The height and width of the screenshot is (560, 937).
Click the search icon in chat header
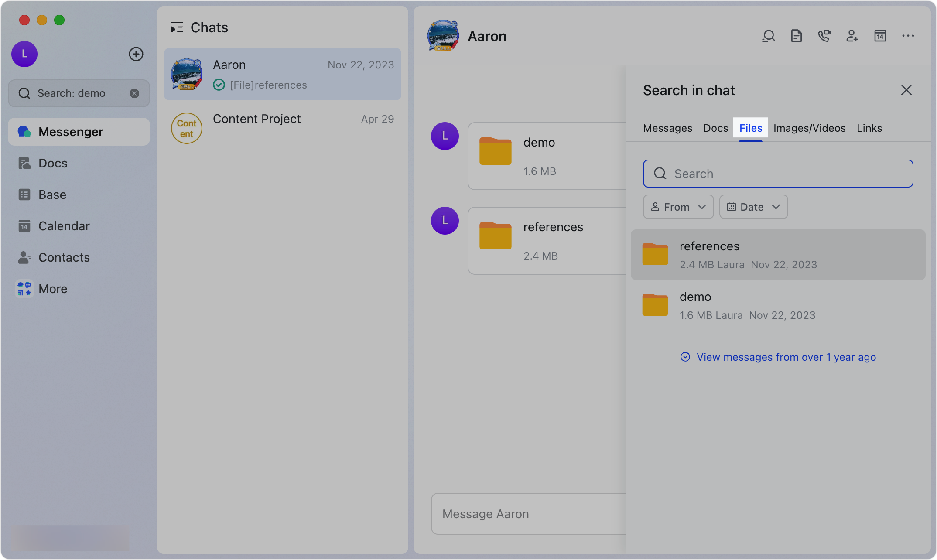769,36
